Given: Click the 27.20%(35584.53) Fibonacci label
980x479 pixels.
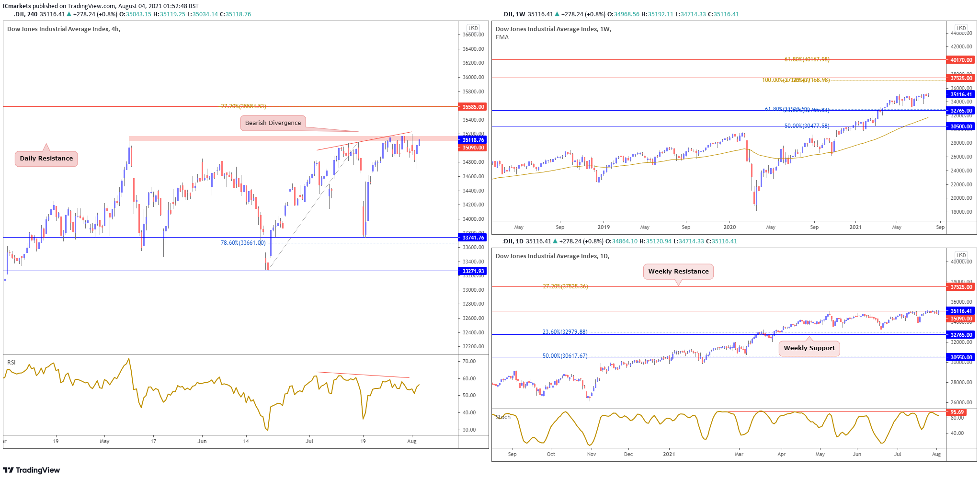Looking at the screenshot, I should click(x=243, y=106).
